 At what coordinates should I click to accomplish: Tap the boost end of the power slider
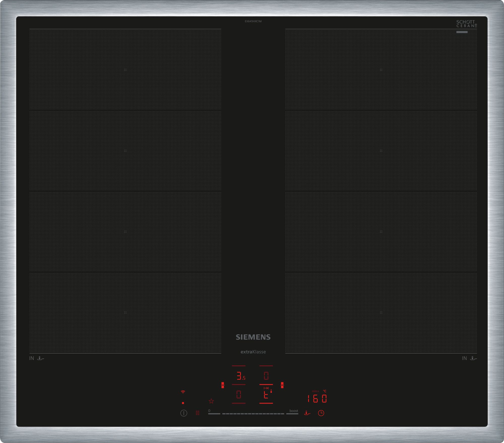(x=292, y=412)
